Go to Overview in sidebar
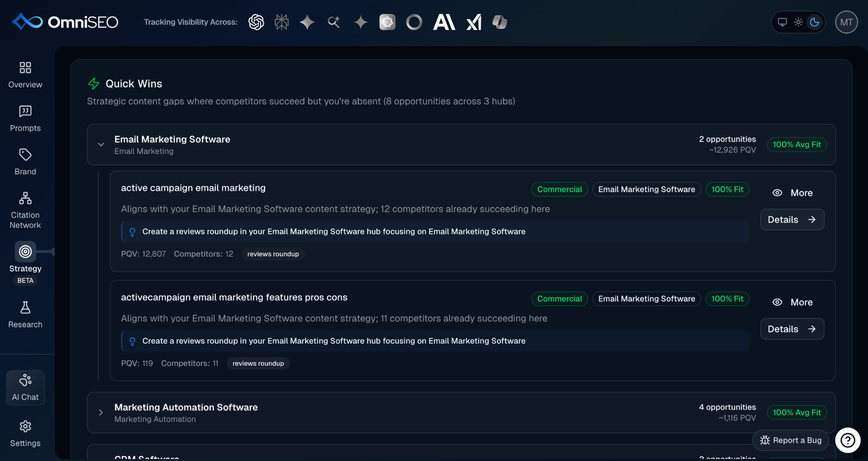868x461 pixels. (25, 75)
